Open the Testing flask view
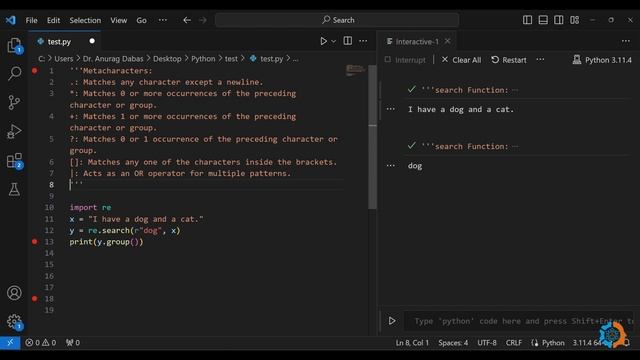Viewport: 640px width, 360px height. pos(14,189)
